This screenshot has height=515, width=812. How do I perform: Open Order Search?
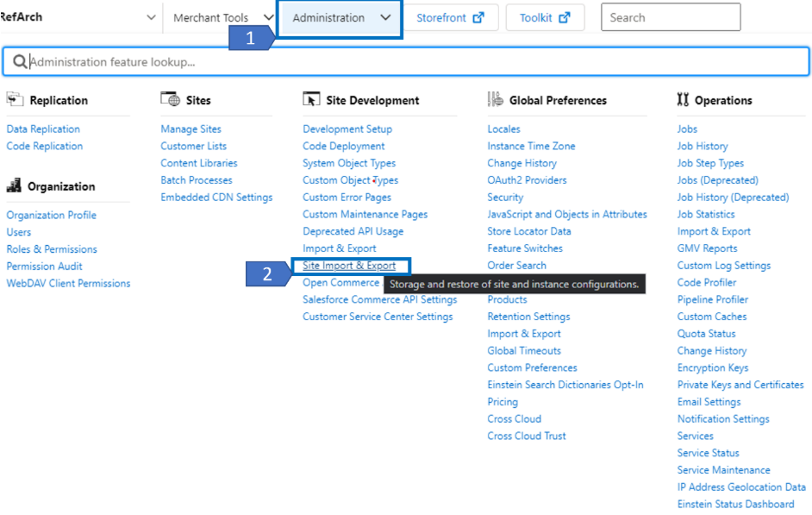coord(517,266)
